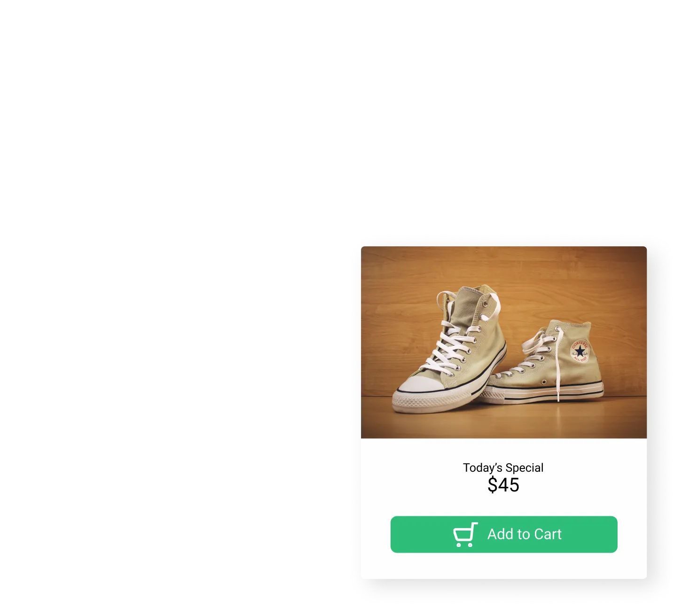Click the word "Cart" on the green button
The height and width of the screenshot is (616, 690).
pos(548,534)
